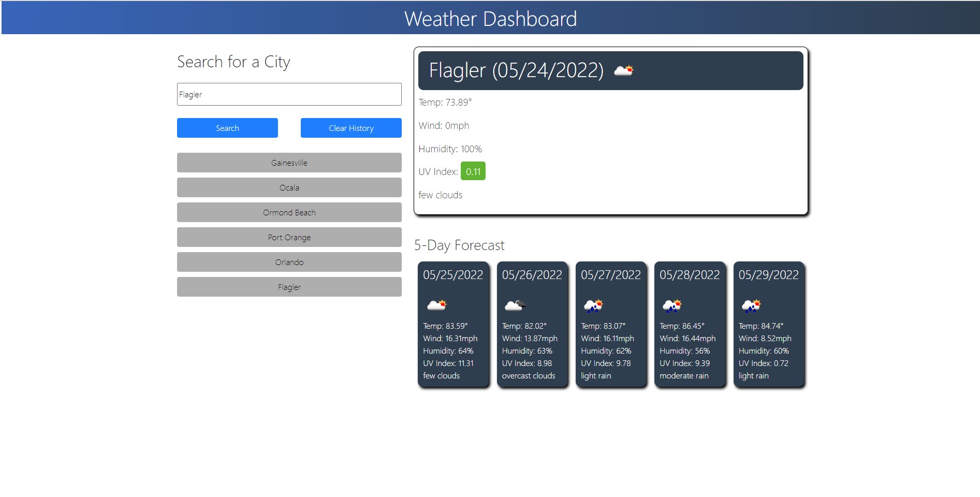Click the 05/26/2022 date header
This screenshot has height=497, width=980.
[532, 275]
